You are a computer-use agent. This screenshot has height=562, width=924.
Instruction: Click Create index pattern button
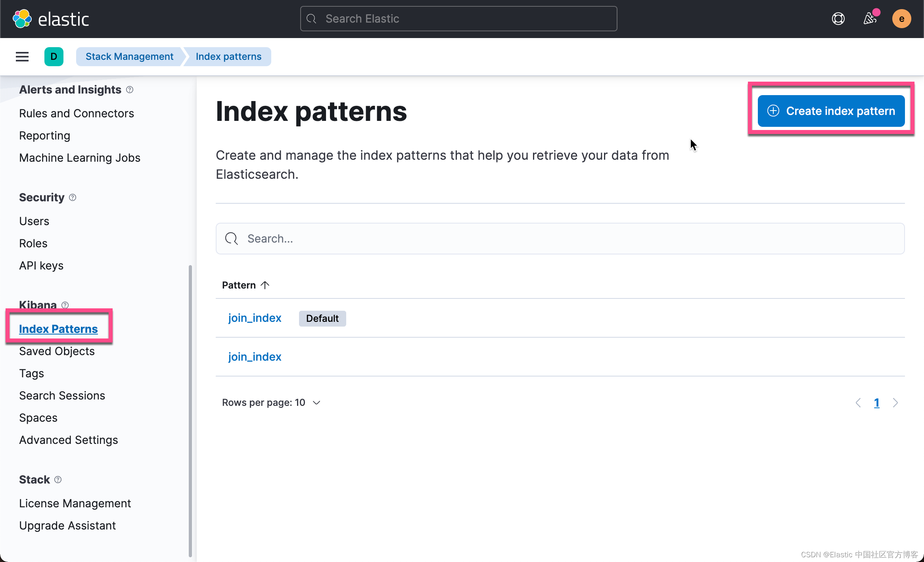click(x=831, y=111)
